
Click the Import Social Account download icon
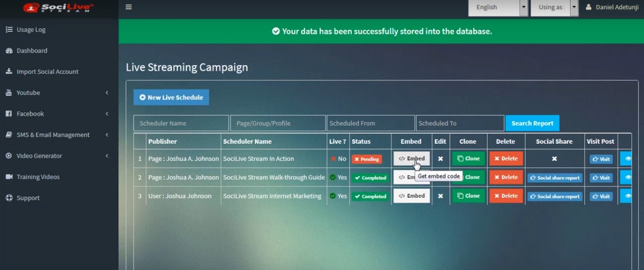click(x=9, y=71)
